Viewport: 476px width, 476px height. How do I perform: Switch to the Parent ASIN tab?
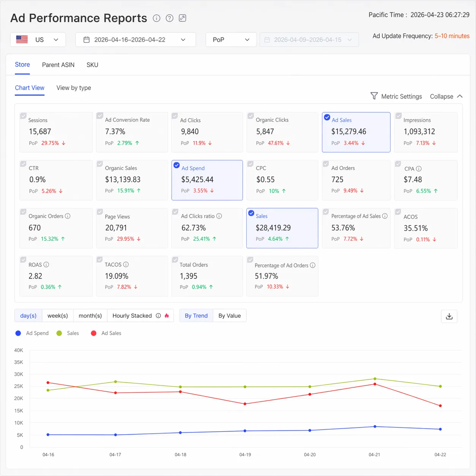coord(58,65)
